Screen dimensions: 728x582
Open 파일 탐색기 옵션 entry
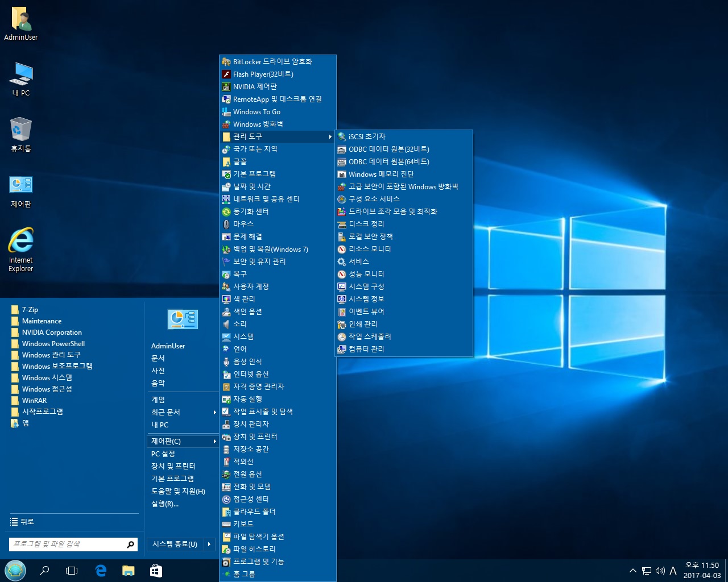[278, 537]
